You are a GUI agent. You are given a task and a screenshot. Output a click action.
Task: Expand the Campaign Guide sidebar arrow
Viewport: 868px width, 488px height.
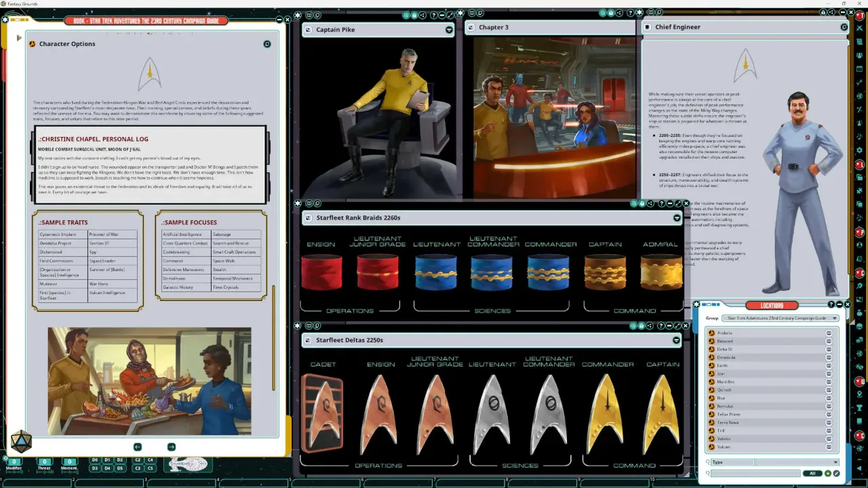19,38
